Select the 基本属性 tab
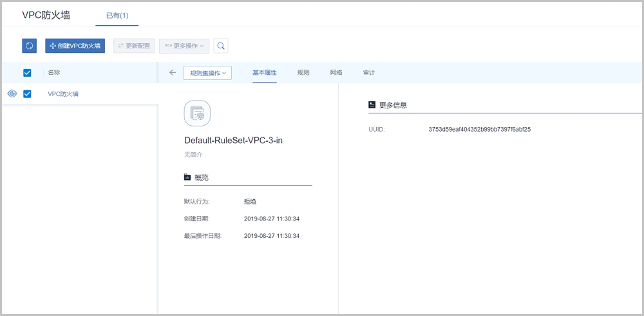Viewport: 644px width, 316px height. pos(265,73)
